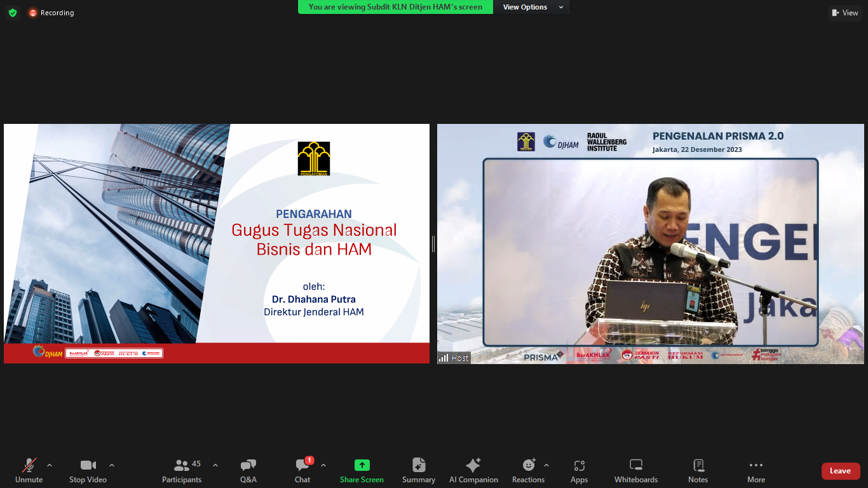Open the More menu
Screen dimensions: 868x488
click(x=756, y=470)
